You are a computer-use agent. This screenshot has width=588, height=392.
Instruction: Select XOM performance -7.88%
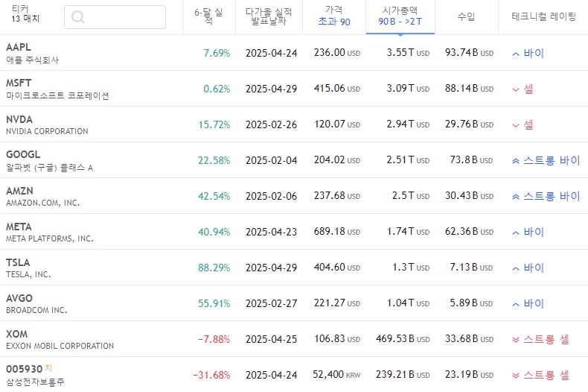point(214,339)
